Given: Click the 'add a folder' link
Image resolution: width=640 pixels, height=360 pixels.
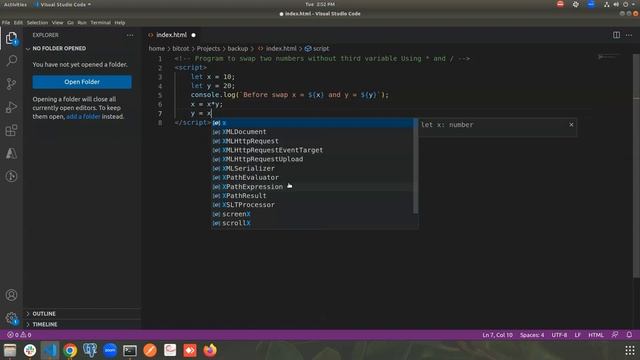Looking at the screenshot, I should (x=83, y=117).
